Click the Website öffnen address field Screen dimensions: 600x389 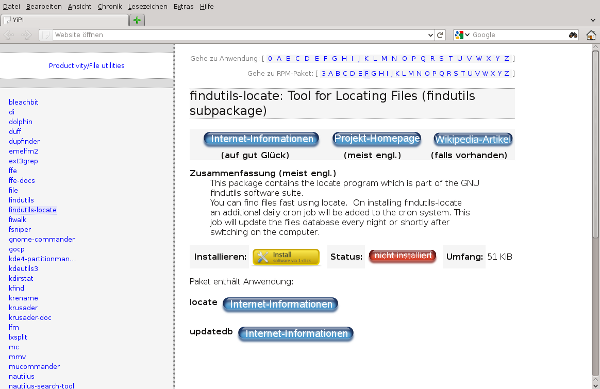[239, 35]
